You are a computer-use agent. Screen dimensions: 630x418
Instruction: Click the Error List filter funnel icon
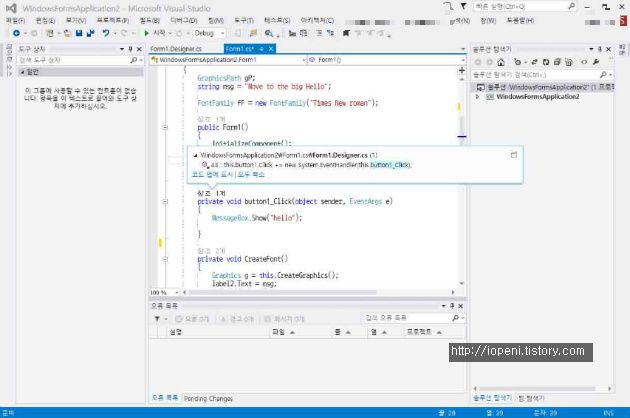click(157, 319)
